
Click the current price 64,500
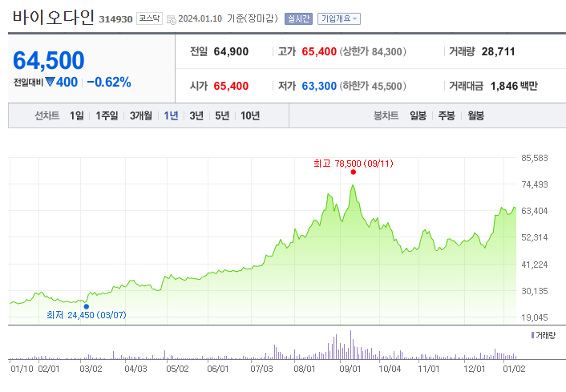click(49, 60)
